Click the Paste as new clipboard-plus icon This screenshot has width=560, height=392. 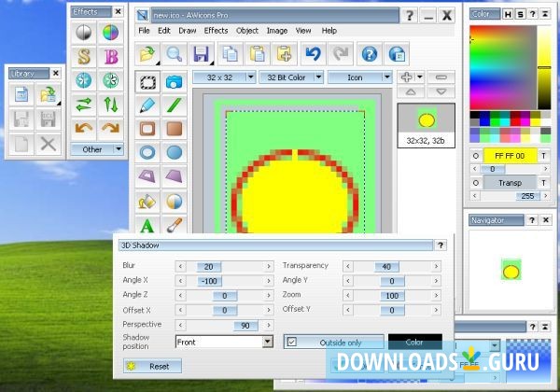point(285,54)
